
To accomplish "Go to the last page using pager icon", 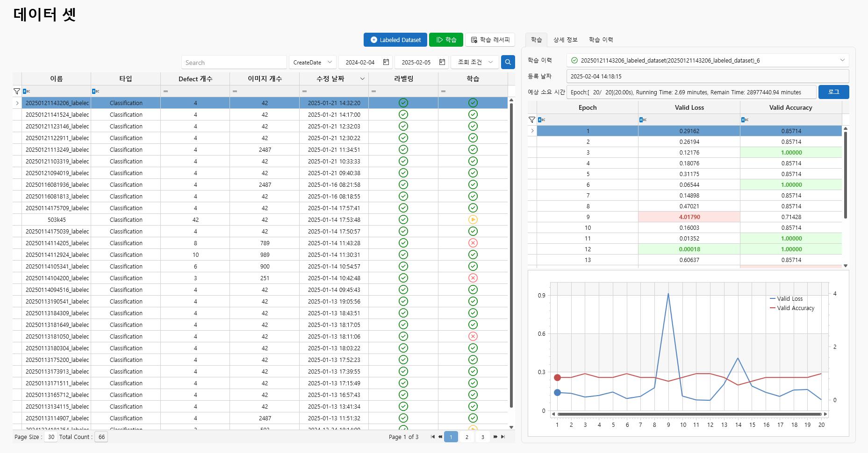I will pos(503,437).
